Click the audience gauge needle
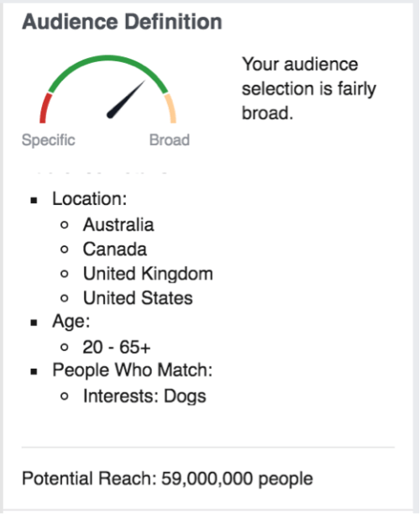 pos(125,99)
